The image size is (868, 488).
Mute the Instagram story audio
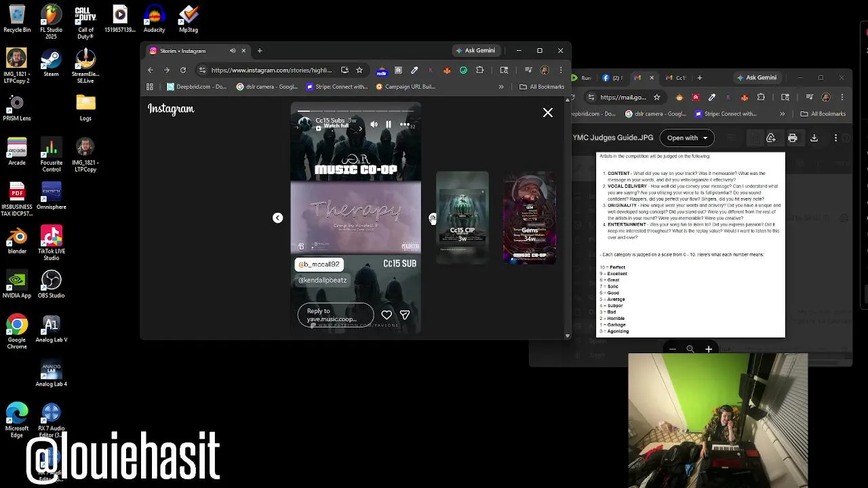374,125
